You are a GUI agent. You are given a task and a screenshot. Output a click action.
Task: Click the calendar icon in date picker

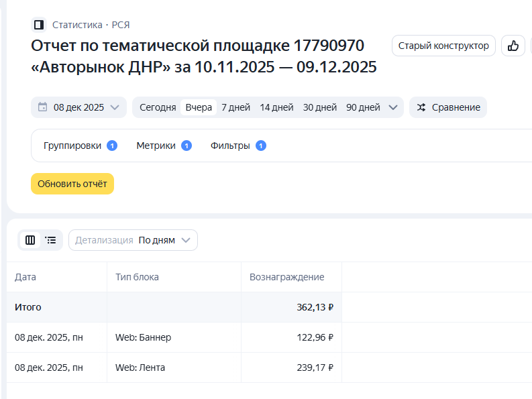pos(43,107)
